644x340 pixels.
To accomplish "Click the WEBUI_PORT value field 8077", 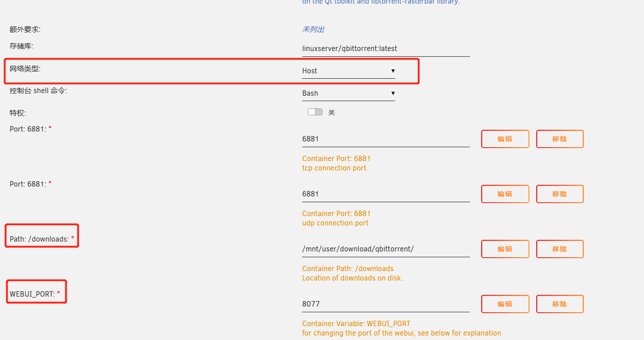I will click(385, 304).
